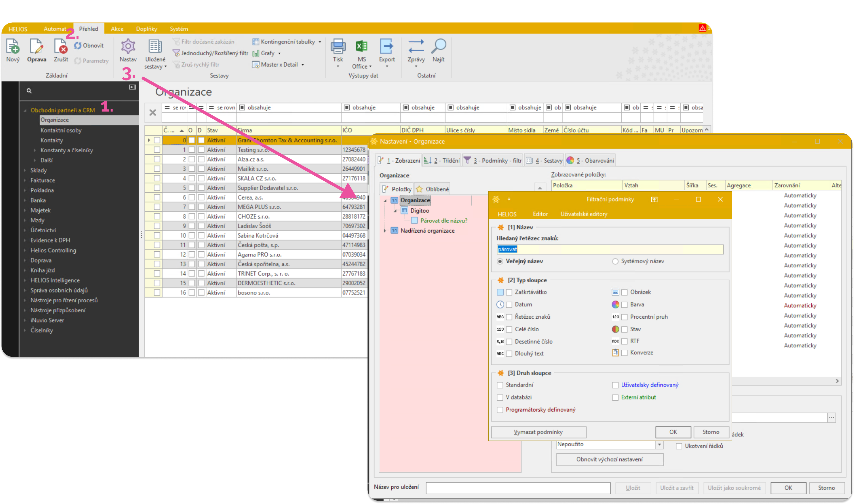Screen dimensions: 854x504
Task: Click the sidebar search magnifier icon
Action: 29,91
